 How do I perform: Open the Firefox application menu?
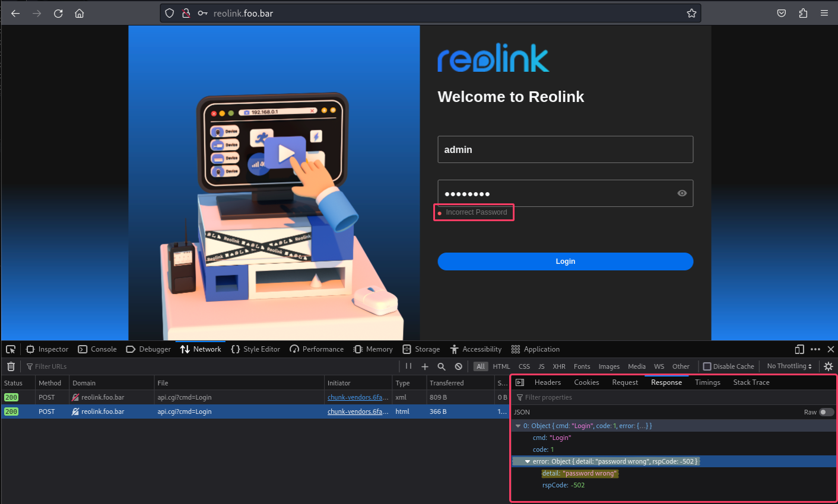824,13
